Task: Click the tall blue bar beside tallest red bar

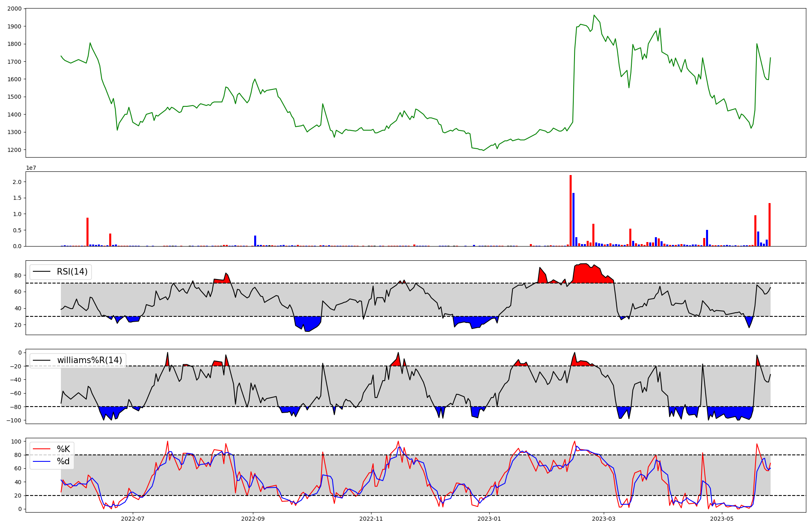Action: pyautogui.click(x=574, y=220)
